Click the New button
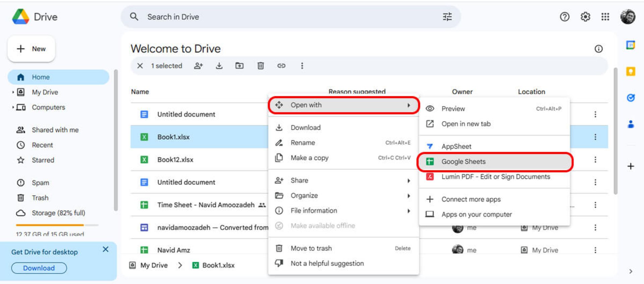 click(31, 49)
